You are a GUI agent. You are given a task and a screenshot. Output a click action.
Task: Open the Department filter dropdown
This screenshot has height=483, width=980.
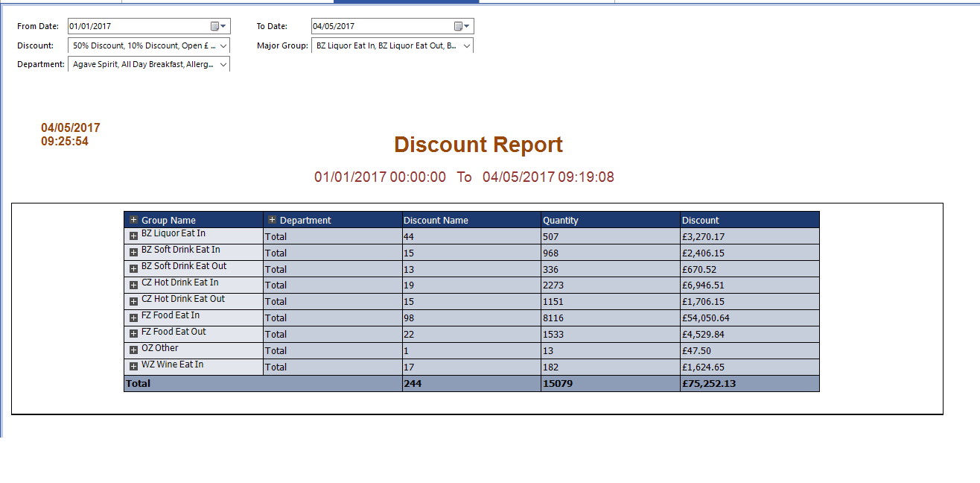tap(223, 64)
